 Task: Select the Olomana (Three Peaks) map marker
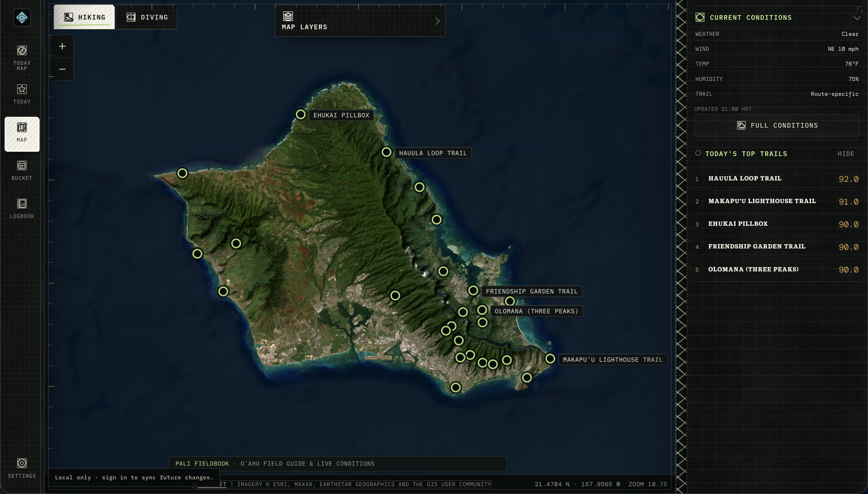tap(482, 310)
